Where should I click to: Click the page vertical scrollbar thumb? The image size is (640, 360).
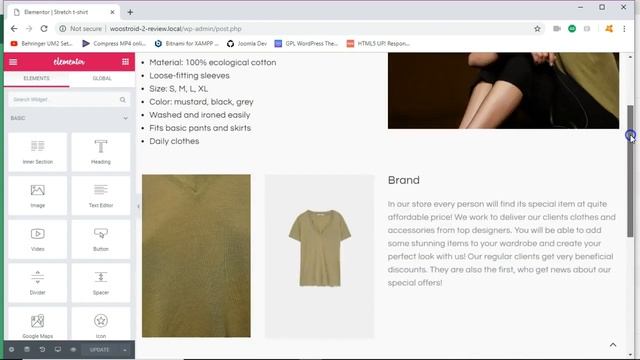(x=630, y=171)
